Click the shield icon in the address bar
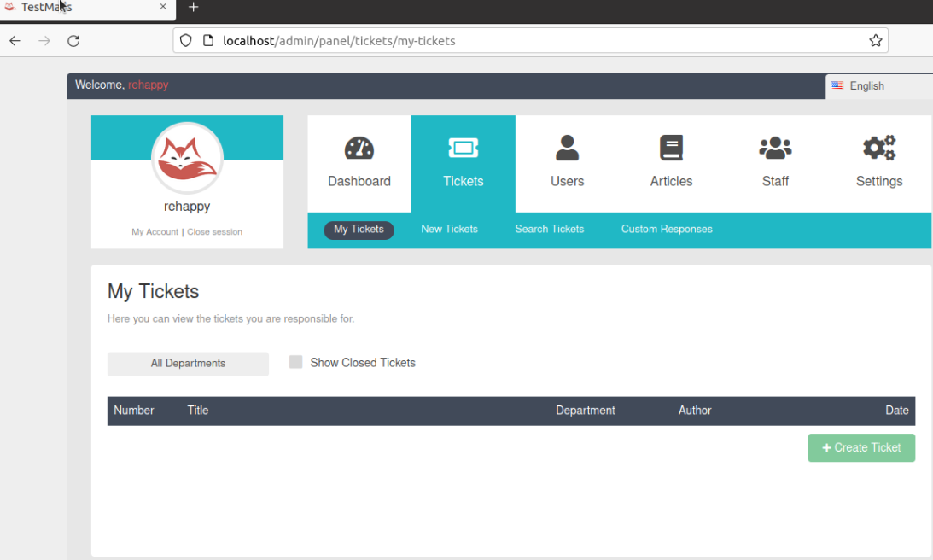 pyautogui.click(x=184, y=40)
